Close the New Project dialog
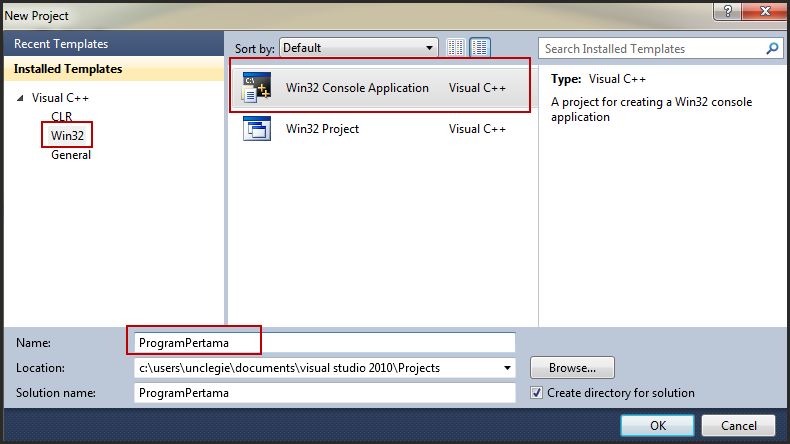Viewport: 790px width, 444px height. point(765,11)
